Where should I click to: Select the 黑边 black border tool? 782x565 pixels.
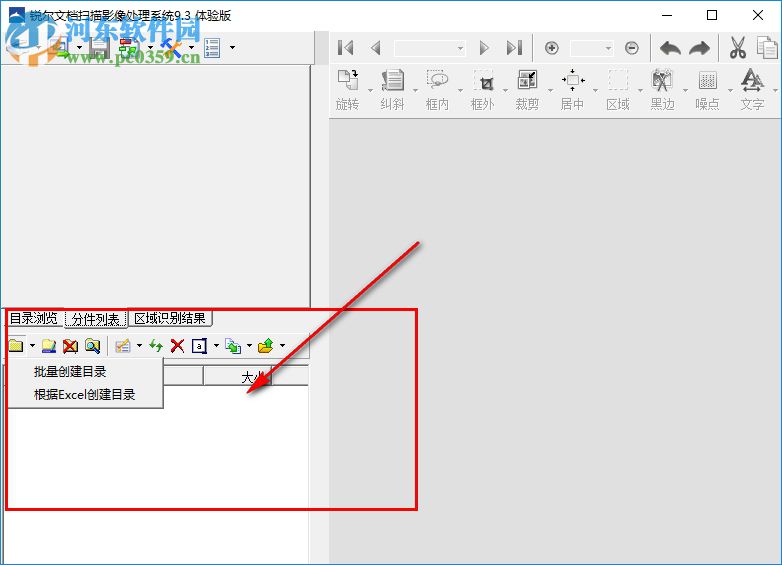[662, 90]
